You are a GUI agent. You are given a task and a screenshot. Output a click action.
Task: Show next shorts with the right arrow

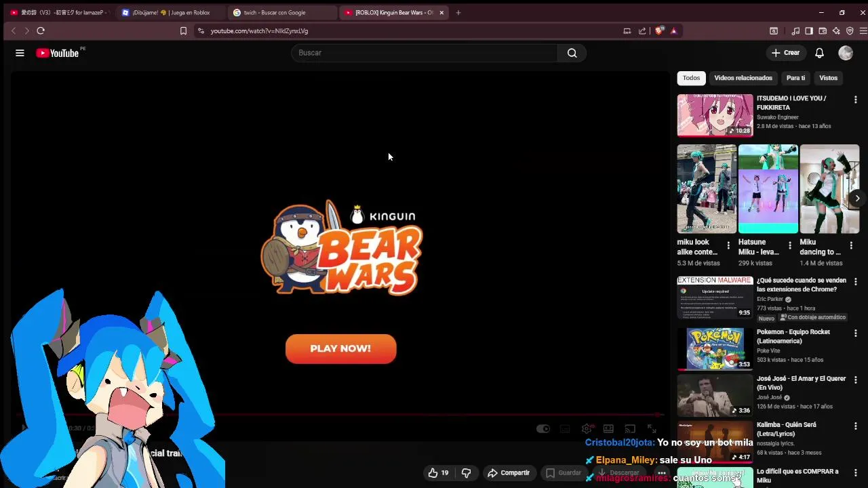click(x=857, y=199)
